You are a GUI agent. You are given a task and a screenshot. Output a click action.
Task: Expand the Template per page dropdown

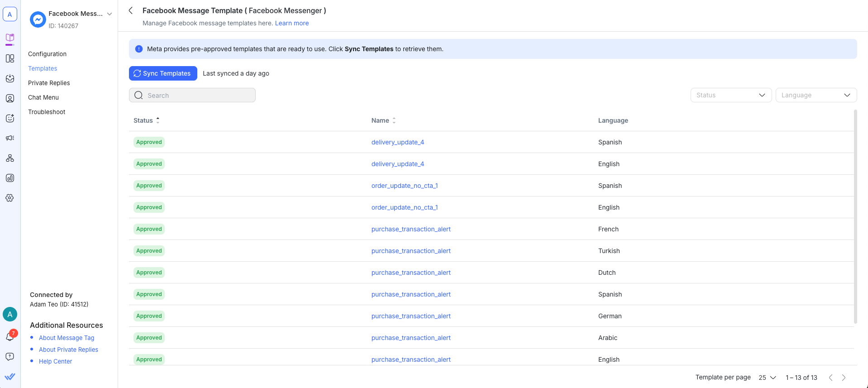coord(767,378)
